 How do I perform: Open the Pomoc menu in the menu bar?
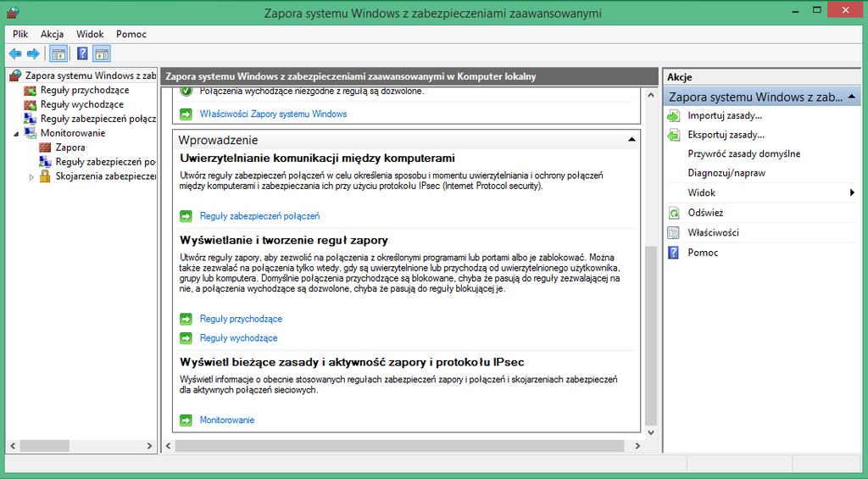(x=131, y=34)
